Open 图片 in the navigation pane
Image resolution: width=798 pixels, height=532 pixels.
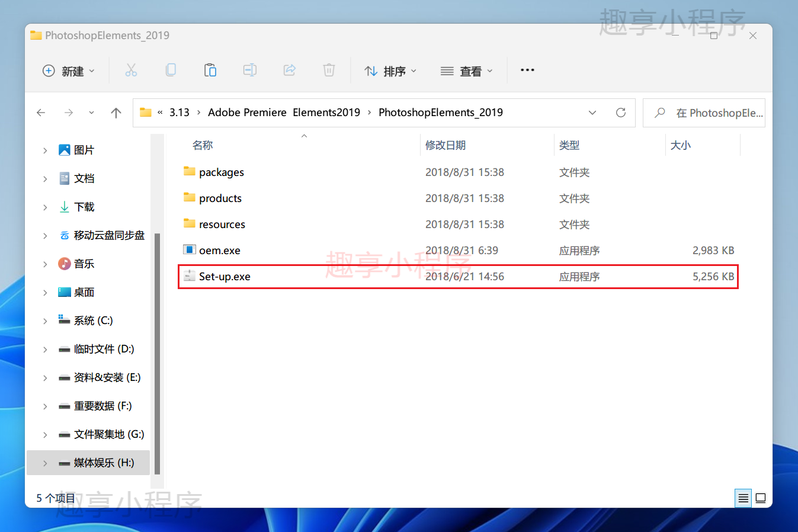84,150
